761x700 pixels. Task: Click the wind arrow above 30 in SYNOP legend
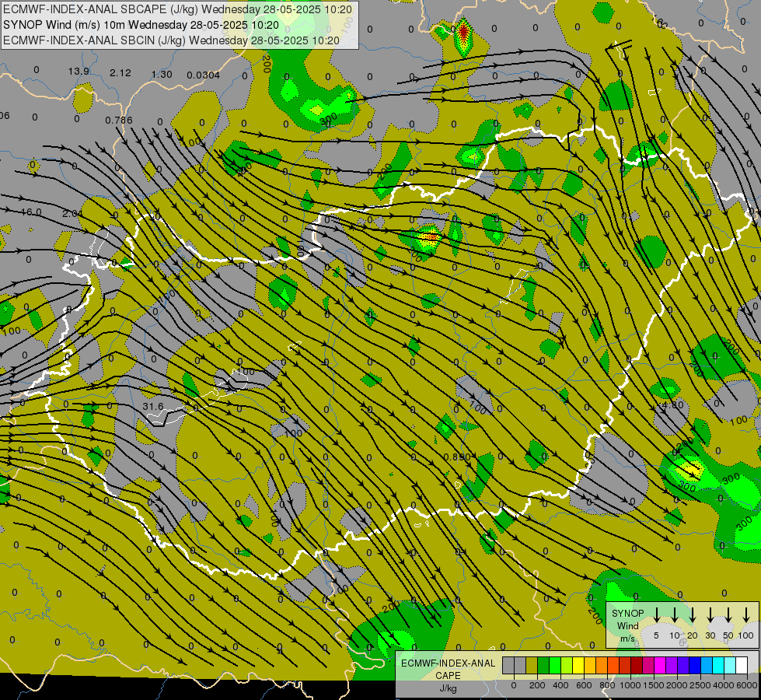710,614
